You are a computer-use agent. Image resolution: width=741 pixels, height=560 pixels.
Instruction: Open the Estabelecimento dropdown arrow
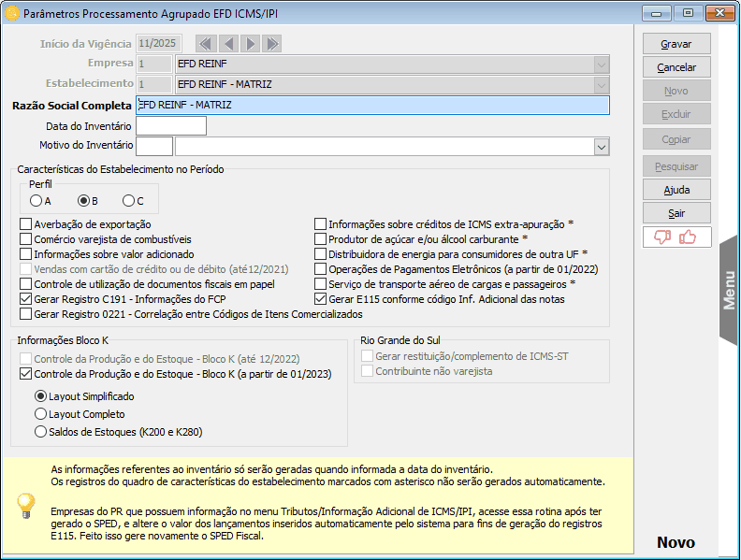601,85
